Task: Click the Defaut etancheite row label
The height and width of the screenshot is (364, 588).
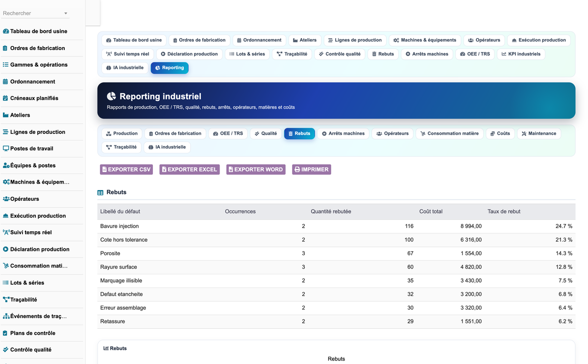Action: tap(122, 294)
